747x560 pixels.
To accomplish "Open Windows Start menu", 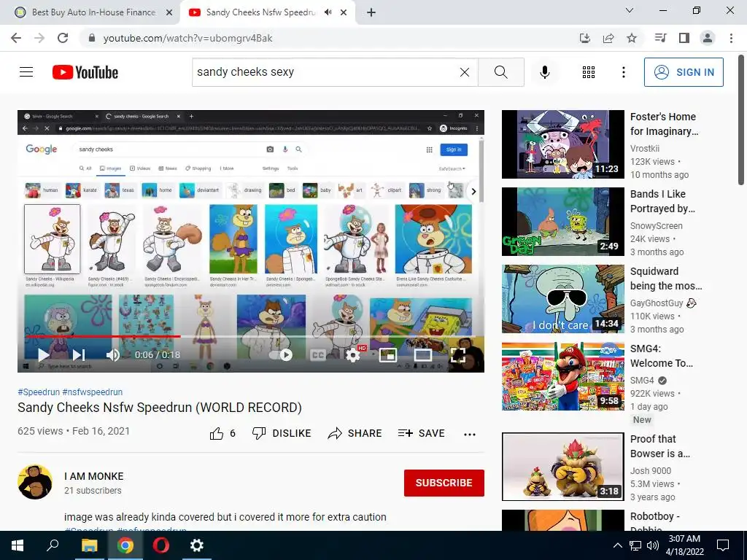I will 18,545.
